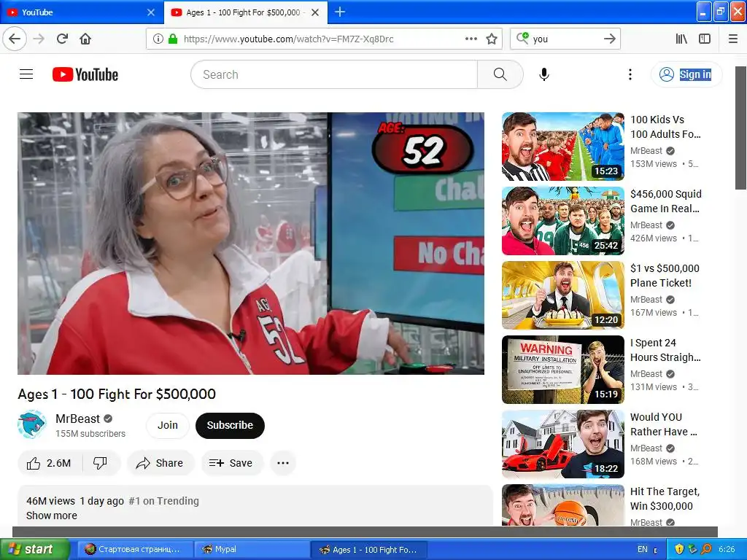
Task: Click the YouTube search magnifier button
Action: pos(500,74)
